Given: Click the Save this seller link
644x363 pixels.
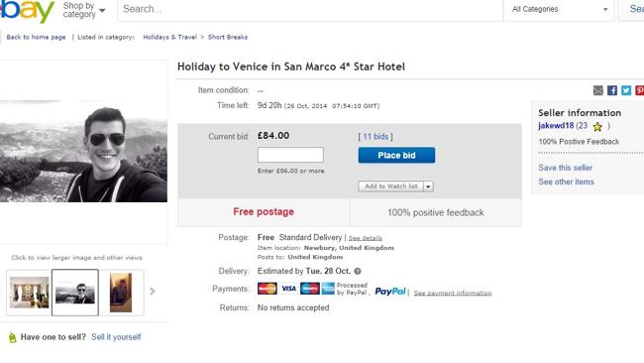Looking at the screenshot, I should pos(565,168).
